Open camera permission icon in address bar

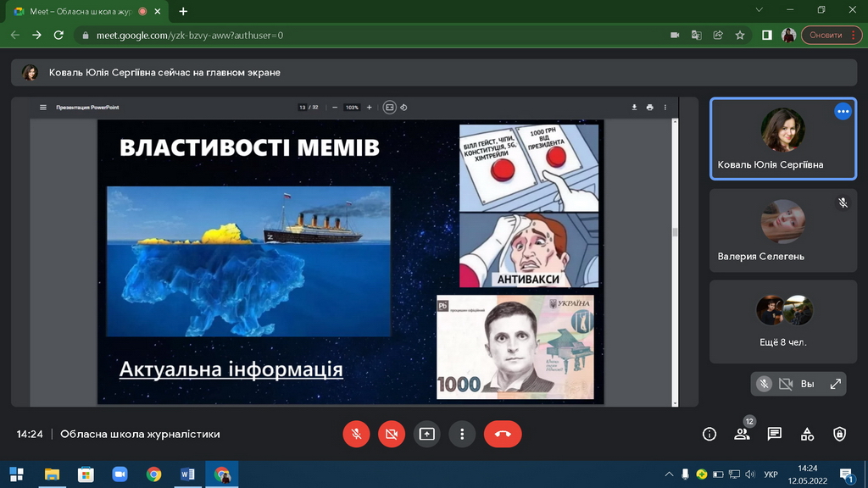click(x=675, y=35)
